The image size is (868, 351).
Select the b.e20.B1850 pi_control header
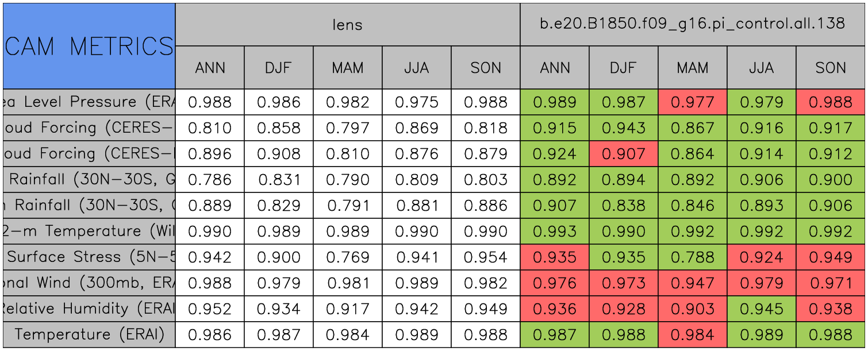(692, 25)
